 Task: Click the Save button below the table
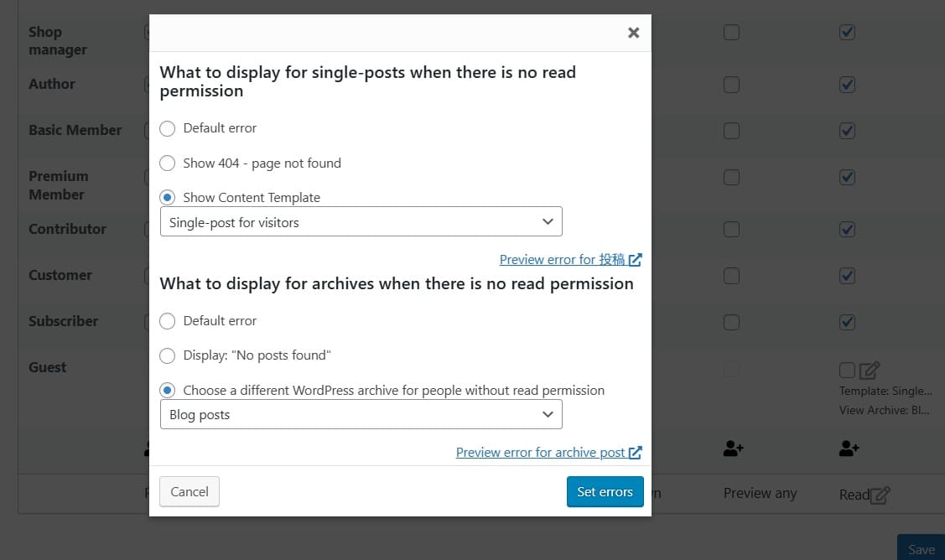[921, 549]
